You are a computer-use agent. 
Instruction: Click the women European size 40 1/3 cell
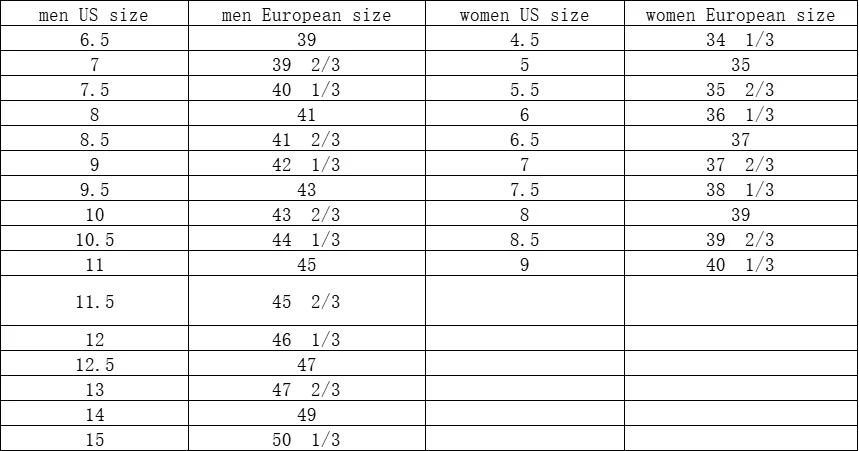740,265
